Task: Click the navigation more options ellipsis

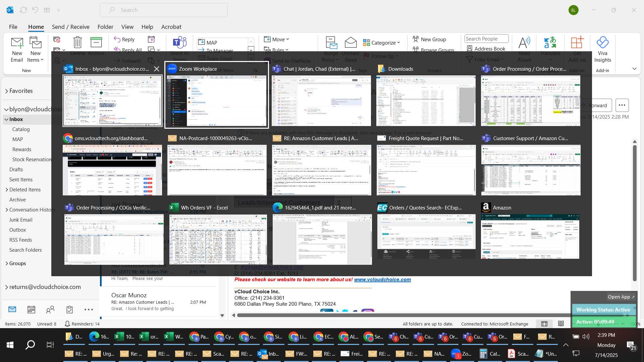Action: click(x=89, y=309)
